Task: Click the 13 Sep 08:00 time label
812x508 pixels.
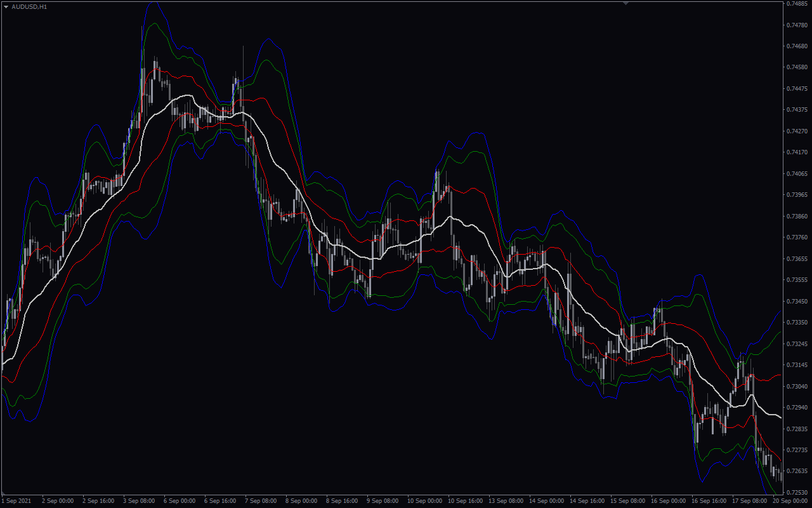Action: [x=506, y=501]
